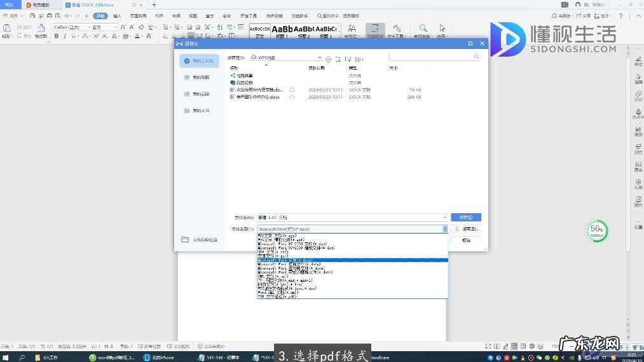Image resolution: width=644 pixels, height=362 pixels.
Task: Click the Start ribbon tab
Action: pos(100,16)
